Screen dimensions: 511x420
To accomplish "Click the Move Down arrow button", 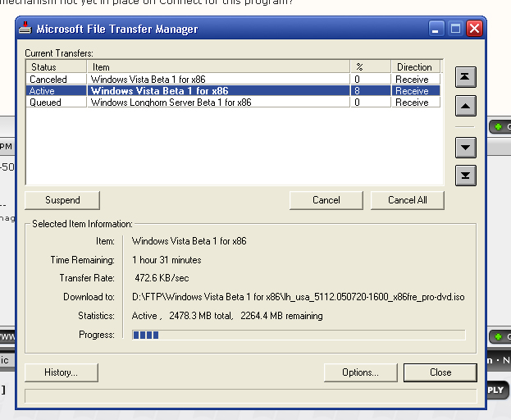I will 465,148.
